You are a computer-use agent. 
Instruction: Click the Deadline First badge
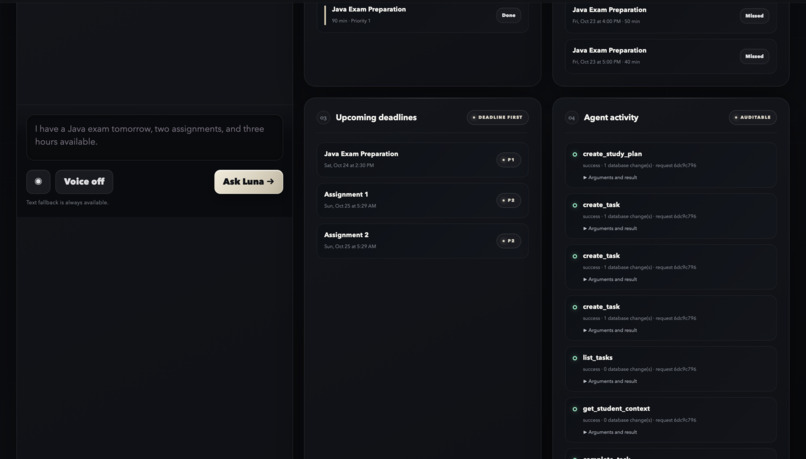pos(497,117)
